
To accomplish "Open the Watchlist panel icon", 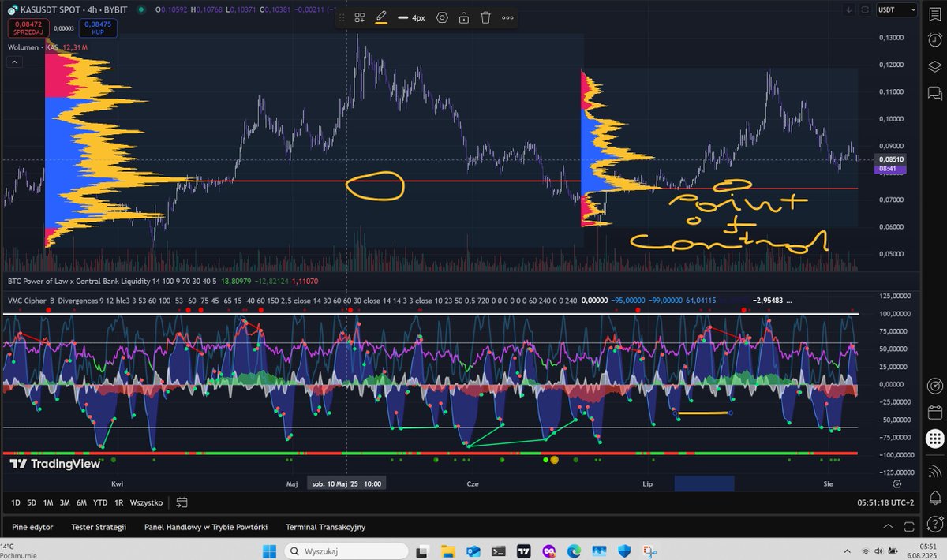I will coord(935,14).
